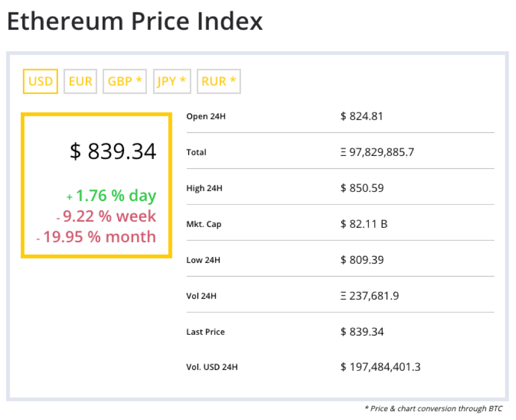Click the BTC conversion footnote
Image resolution: width=516 pixels, height=420 pixels.
tap(434, 408)
